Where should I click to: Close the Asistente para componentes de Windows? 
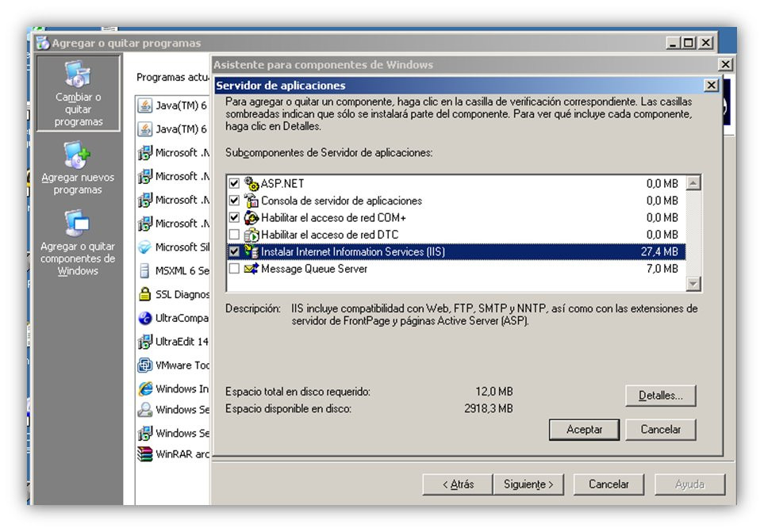(x=725, y=64)
